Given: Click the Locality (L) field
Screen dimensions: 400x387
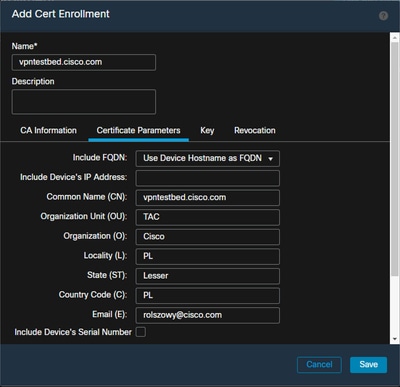Looking at the screenshot, I should coord(208,256).
